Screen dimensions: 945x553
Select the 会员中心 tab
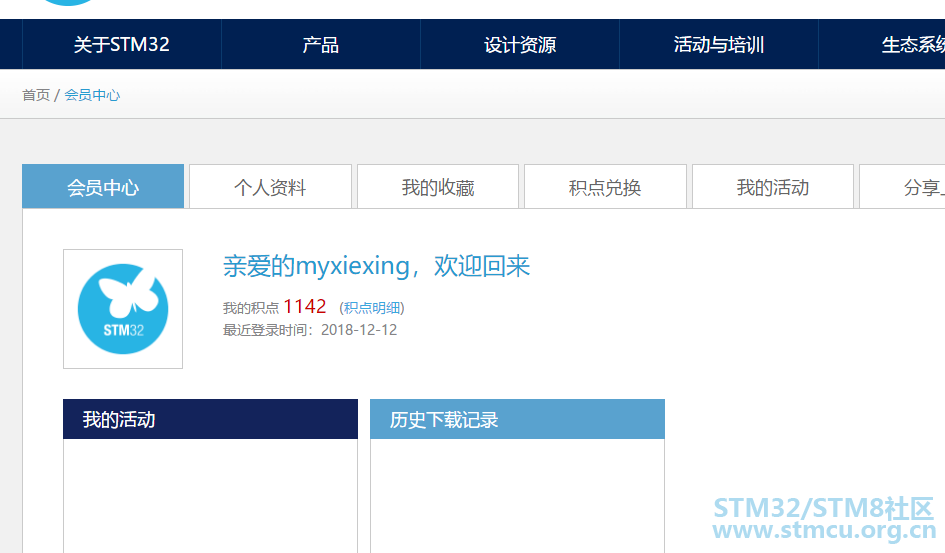click(x=103, y=187)
